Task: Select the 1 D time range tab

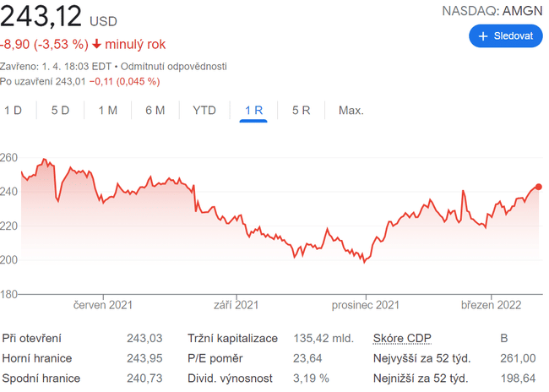Action: click(x=13, y=111)
